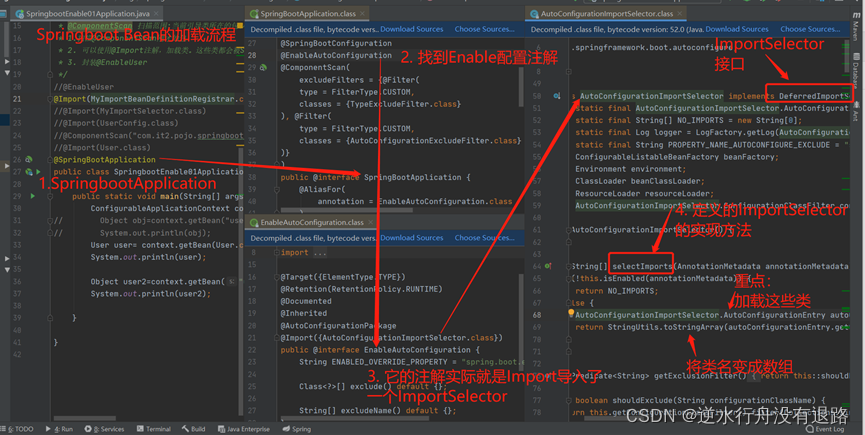Click System.out.println(user2) statement
The height and width of the screenshot is (435, 865).
(x=151, y=293)
